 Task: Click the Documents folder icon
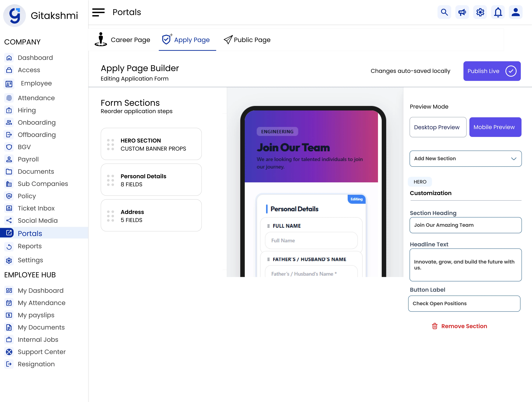pos(9,172)
